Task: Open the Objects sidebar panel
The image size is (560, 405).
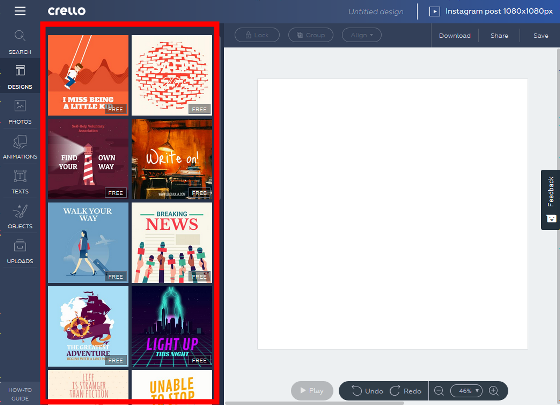Action: click(20, 216)
